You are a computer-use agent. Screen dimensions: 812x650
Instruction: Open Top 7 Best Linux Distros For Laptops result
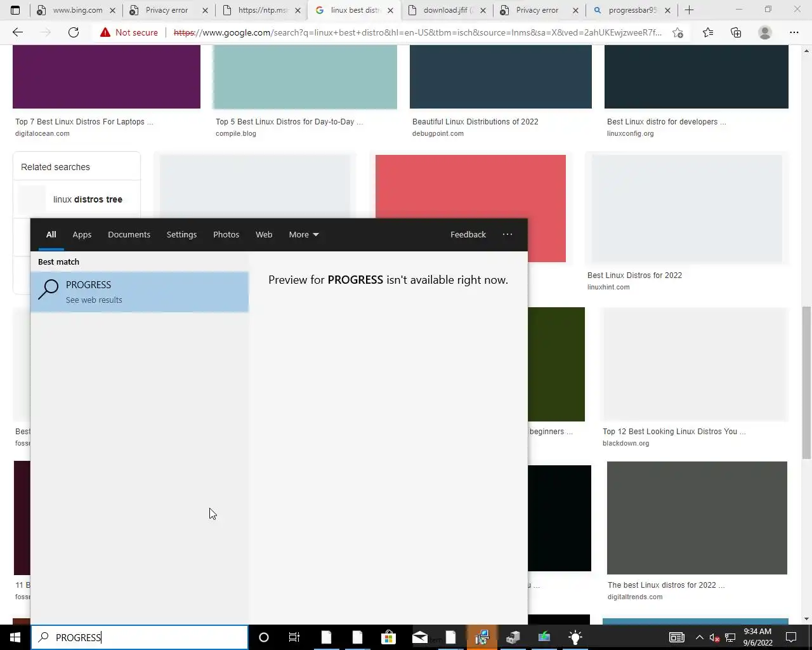[x=84, y=122]
